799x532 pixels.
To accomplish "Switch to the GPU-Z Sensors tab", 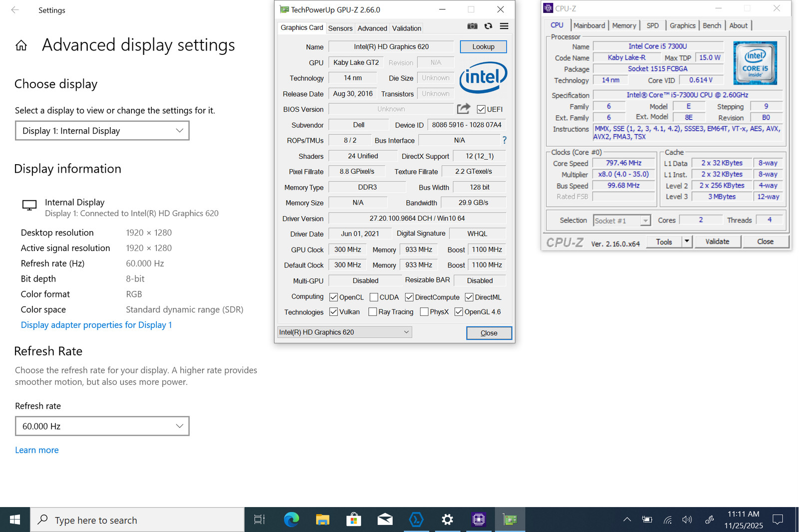I will pyautogui.click(x=340, y=28).
